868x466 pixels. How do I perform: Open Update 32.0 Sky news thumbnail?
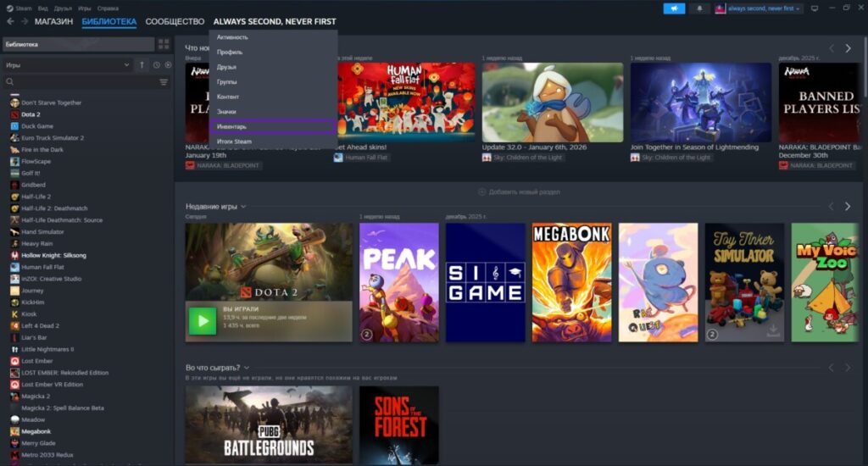coord(553,103)
